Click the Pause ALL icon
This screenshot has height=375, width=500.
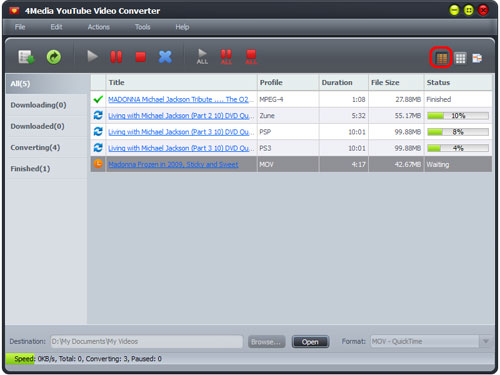[x=226, y=57]
